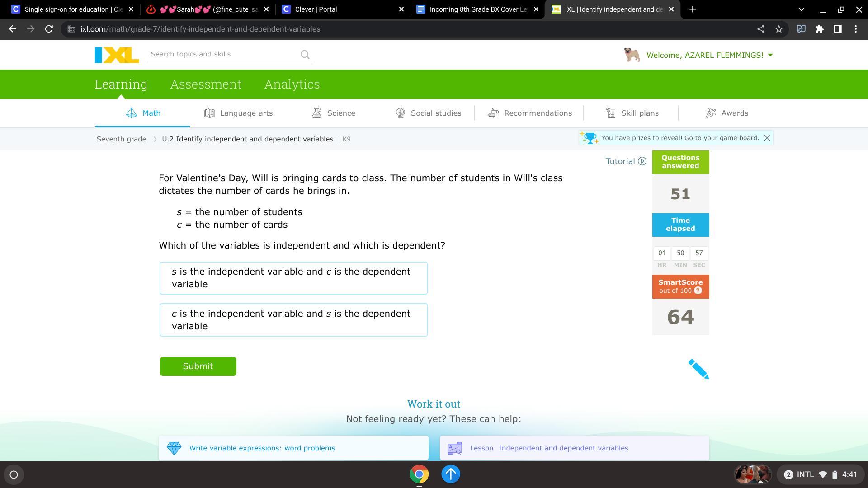Click the SmartScore help question mark
The height and width of the screenshot is (488, 868).
pyautogui.click(x=698, y=291)
